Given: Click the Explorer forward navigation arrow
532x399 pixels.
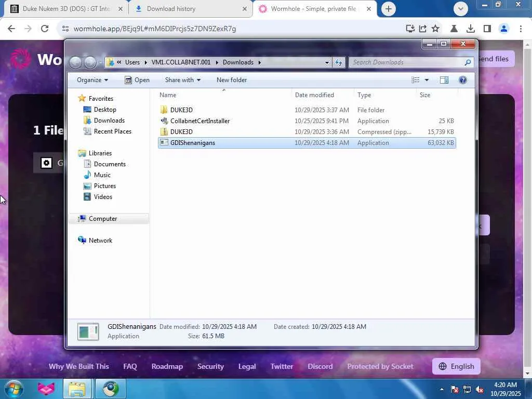Looking at the screenshot, I should pyautogui.click(x=90, y=62).
